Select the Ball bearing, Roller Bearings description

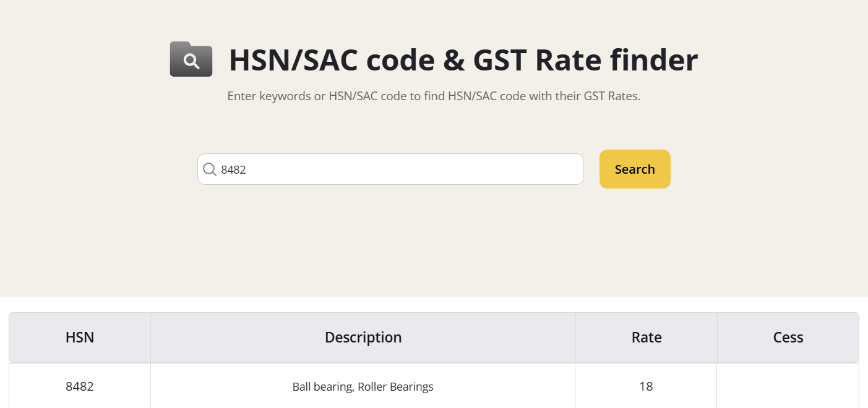point(363,387)
